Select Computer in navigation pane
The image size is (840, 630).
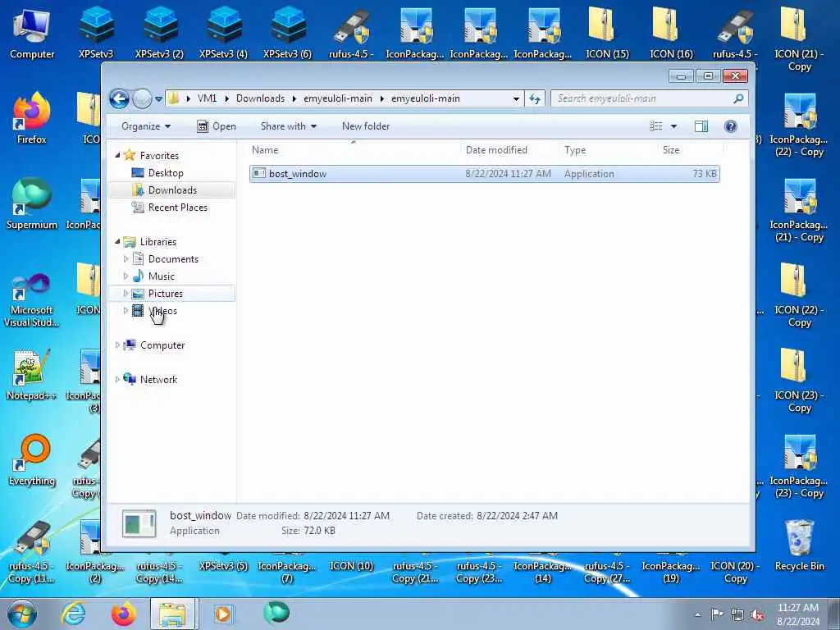tap(162, 345)
